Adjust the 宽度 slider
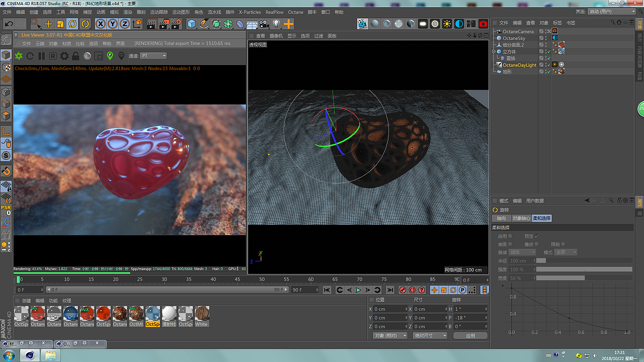This screenshot has width=644, height=362. 584,278
